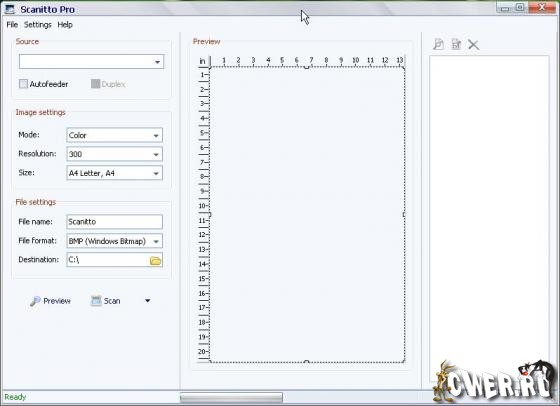The width and height of the screenshot is (560, 406).
Task: Expand the Mode dropdown showing Color
Action: 114,135
